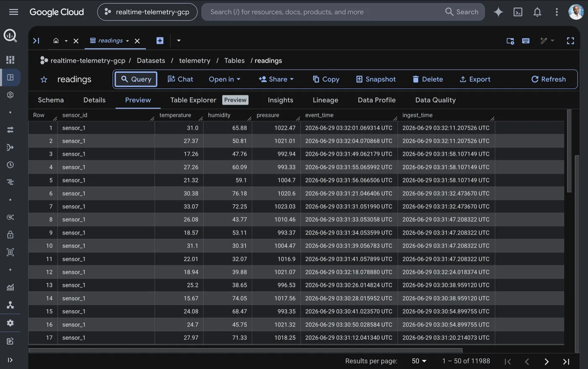588x369 pixels.
Task: Open the Scheduled queries clock icon in the sidebar
Action: click(10, 165)
